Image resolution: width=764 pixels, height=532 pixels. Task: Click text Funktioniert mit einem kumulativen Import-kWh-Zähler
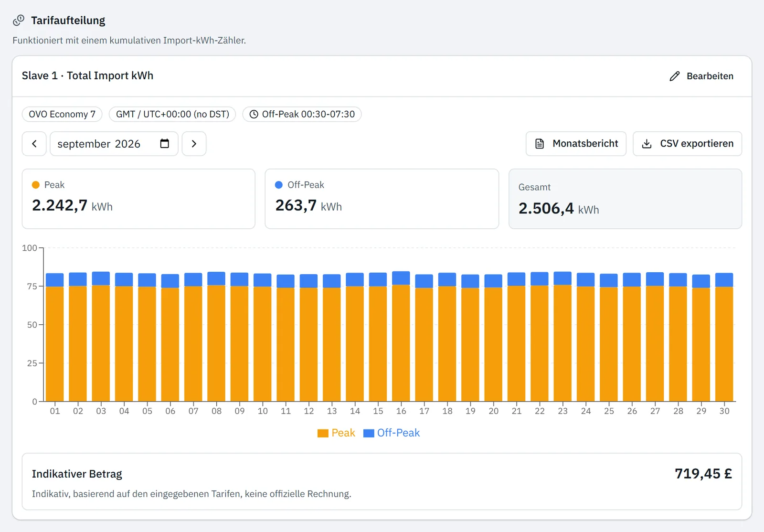pos(129,41)
